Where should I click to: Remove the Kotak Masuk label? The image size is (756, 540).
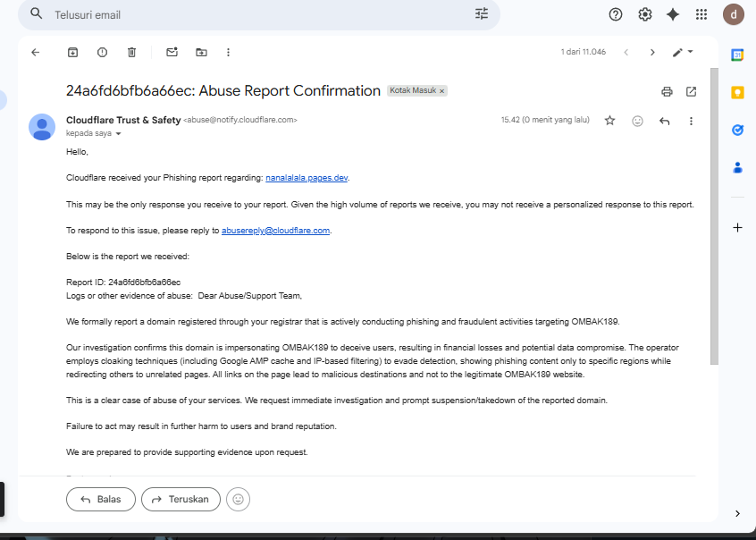point(441,90)
